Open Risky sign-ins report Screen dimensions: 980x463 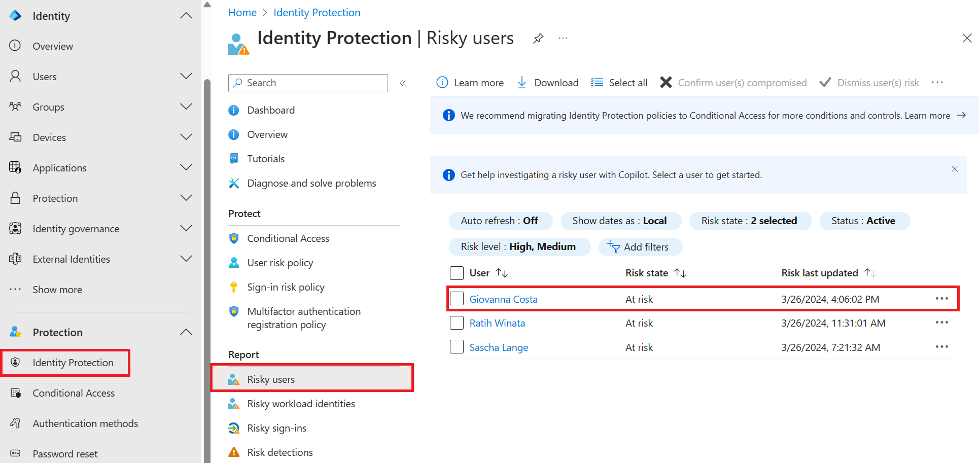point(276,428)
